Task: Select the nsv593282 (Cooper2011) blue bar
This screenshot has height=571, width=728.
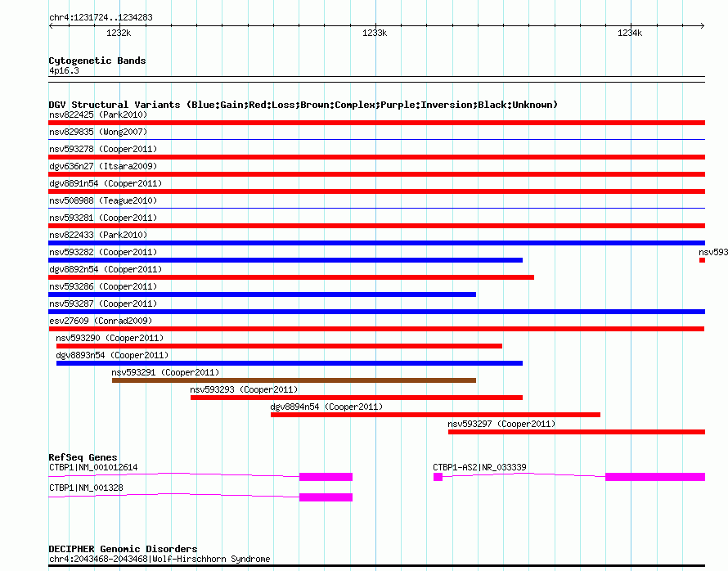Action: 285,260
